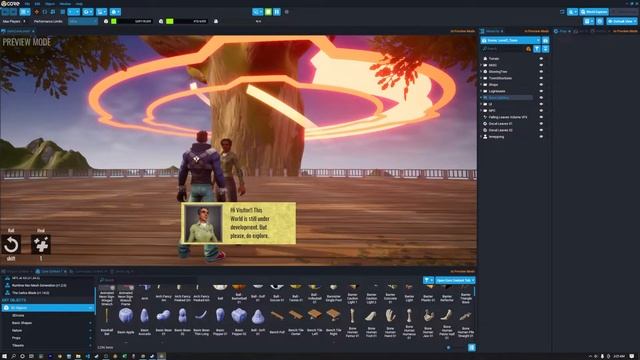The width and height of the screenshot is (640, 360).
Task: Select the Nature category
Action: point(17,331)
